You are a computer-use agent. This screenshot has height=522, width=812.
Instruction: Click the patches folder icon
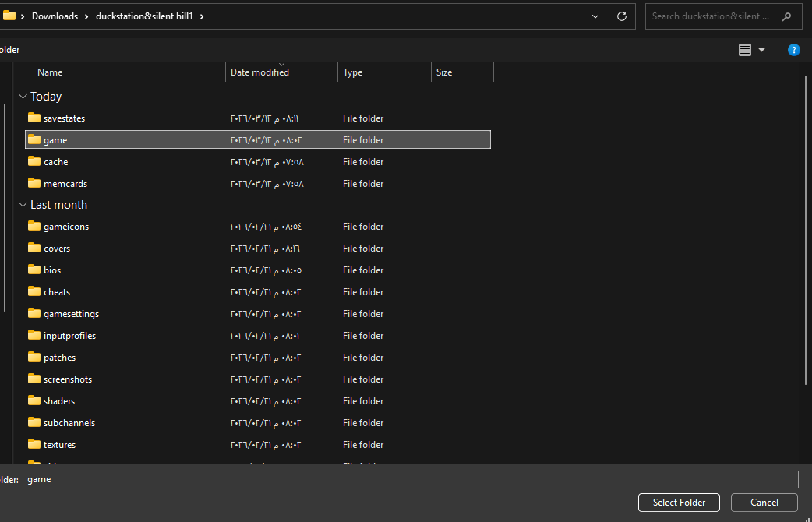pyautogui.click(x=34, y=357)
